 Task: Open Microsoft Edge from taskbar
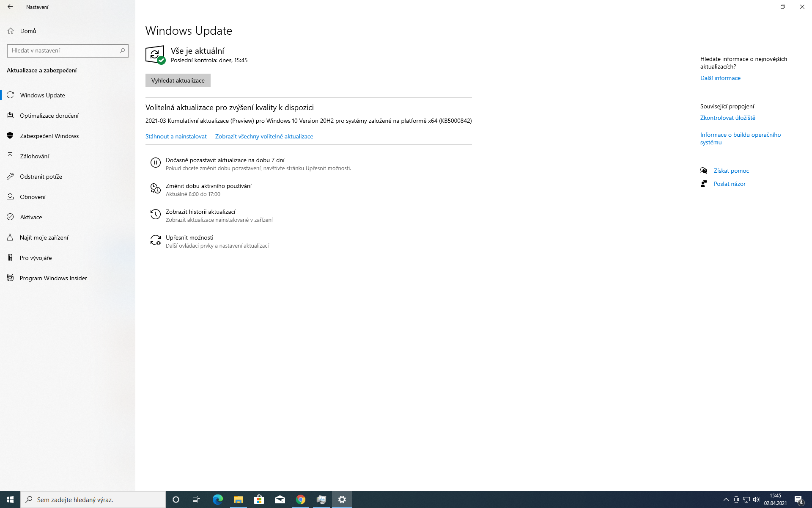point(217,500)
